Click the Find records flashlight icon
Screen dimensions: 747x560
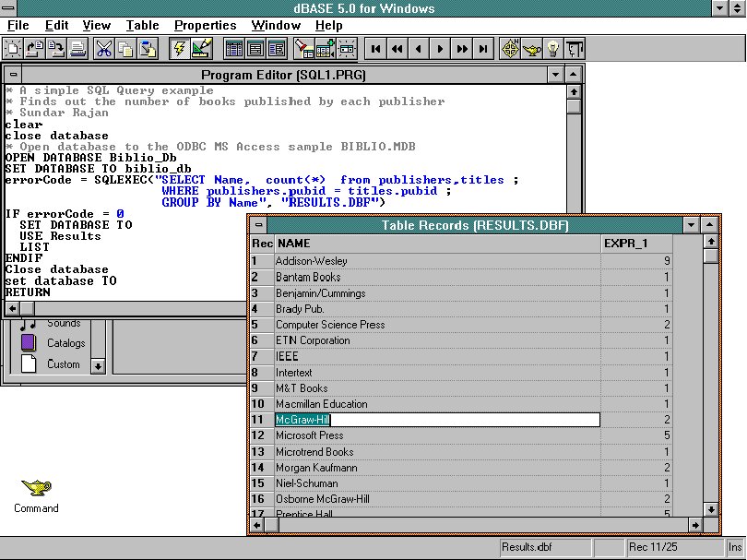point(303,49)
